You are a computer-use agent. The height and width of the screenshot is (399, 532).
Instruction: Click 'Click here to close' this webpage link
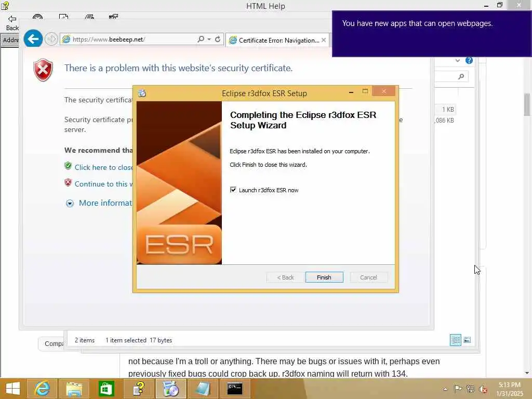(x=103, y=167)
